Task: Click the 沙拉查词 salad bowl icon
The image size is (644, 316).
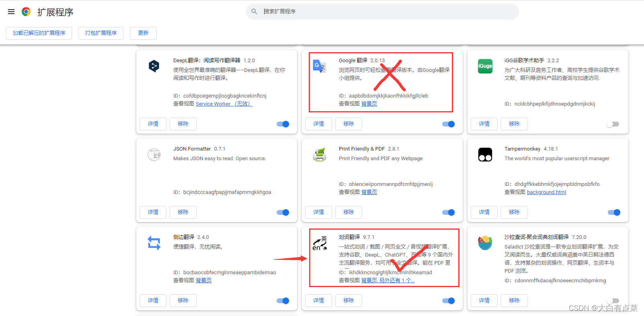Action: click(485, 243)
